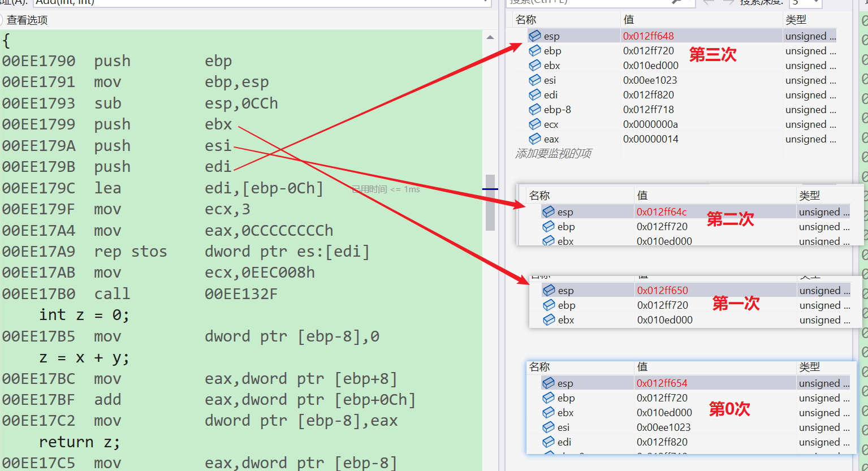Screen dimensions: 868x471
Task: Click the edi icon in the bottom watch panel
Action: (549, 442)
